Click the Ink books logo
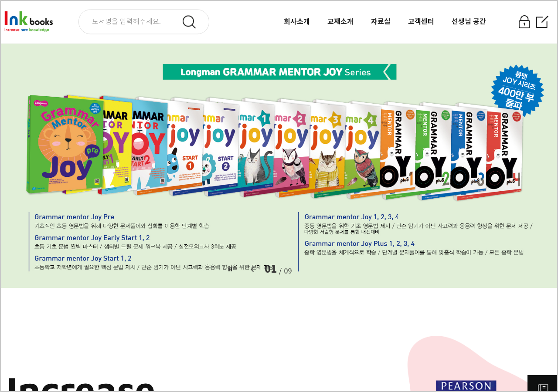The height and width of the screenshot is (392, 558). tap(29, 21)
